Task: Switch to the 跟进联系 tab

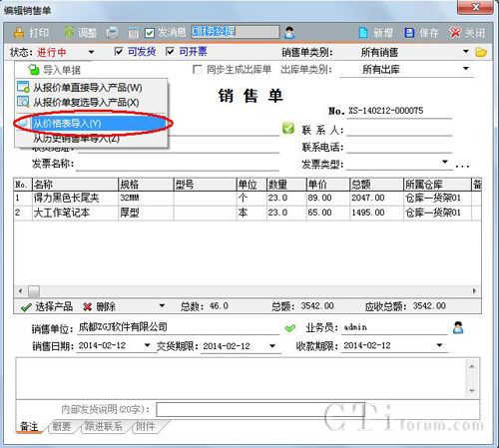Action: [x=104, y=426]
